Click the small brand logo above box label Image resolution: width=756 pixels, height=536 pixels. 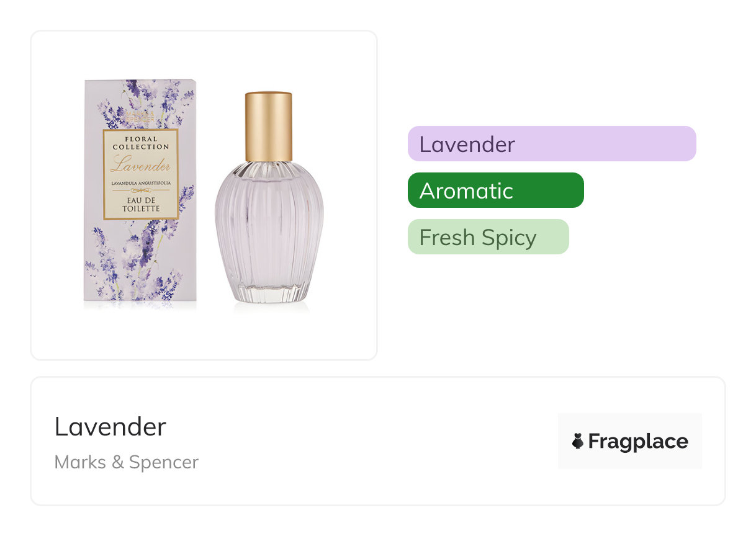click(140, 117)
